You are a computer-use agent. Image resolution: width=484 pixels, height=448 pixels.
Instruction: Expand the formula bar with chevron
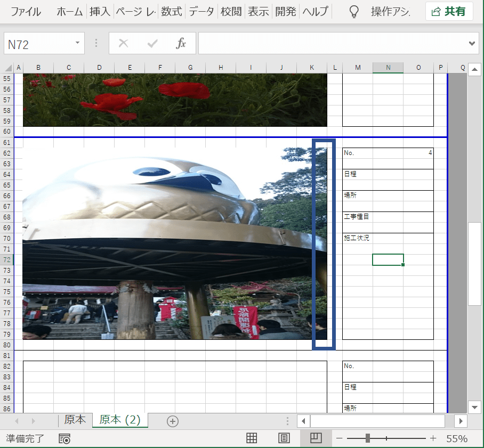click(471, 43)
